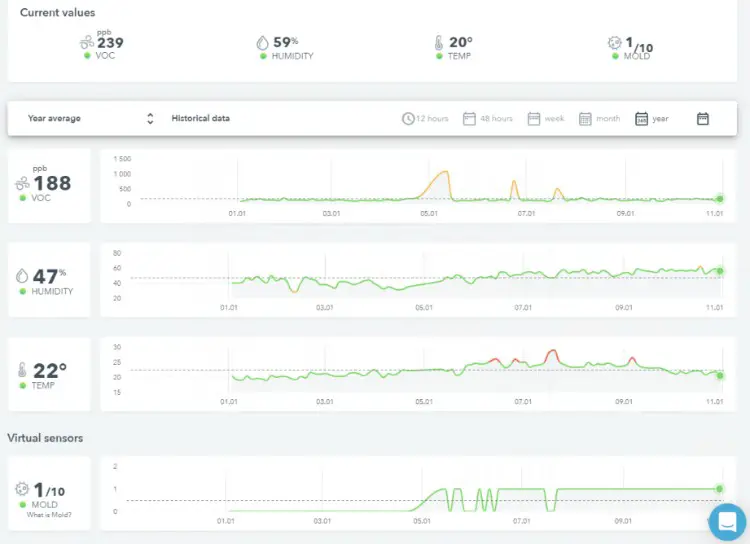Click the end point of humidity chart
The width and height of the screenshot is (750, 544).
point(720,271)
